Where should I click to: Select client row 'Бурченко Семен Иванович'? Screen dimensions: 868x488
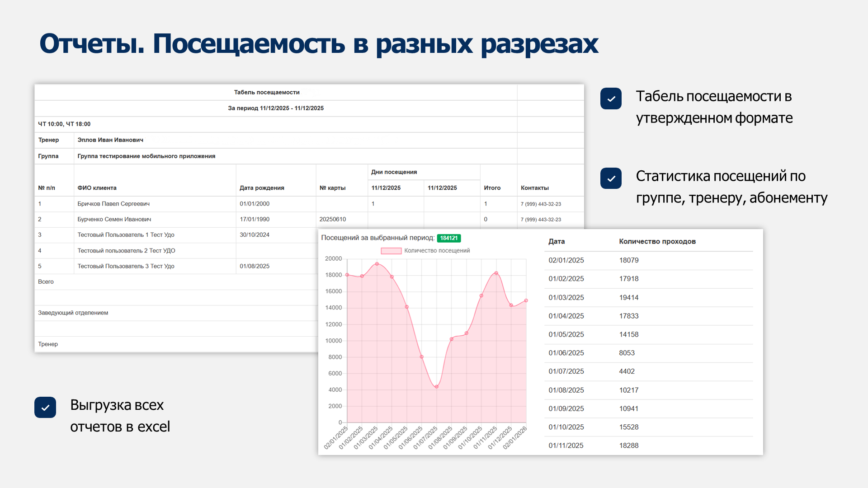[x=309, y=219]
